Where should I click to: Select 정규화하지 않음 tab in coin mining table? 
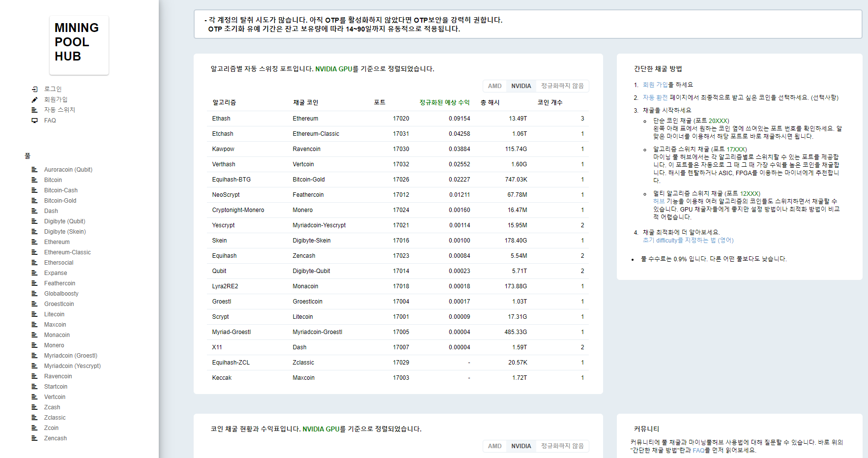[x=562, y=446]
